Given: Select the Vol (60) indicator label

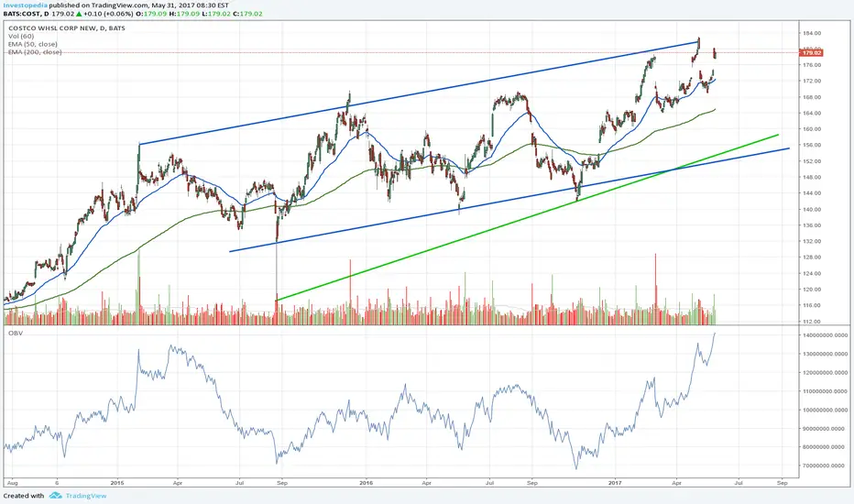Looking at the screenshot, I should pyautogui.click(x=21, y=36).
